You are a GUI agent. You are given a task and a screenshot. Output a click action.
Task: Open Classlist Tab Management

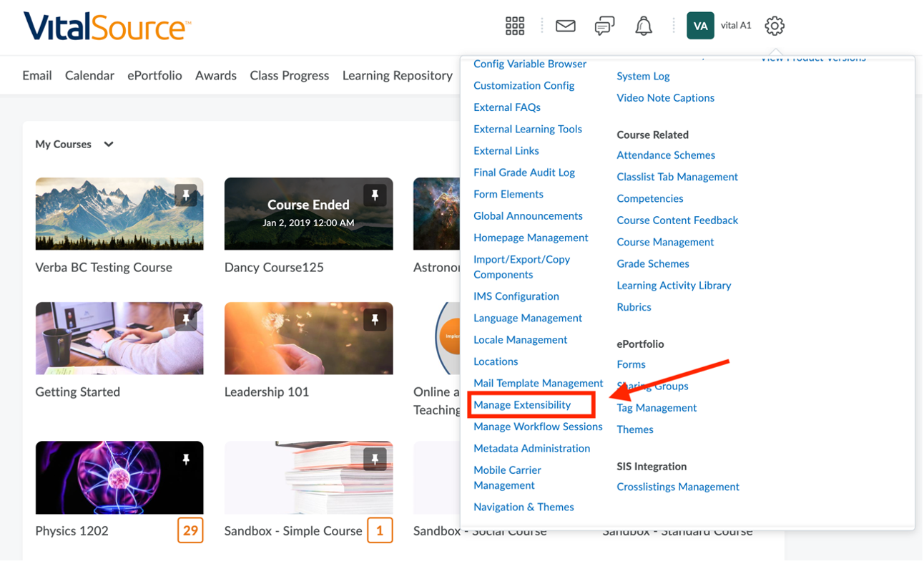pyautogui.click(x=677, y=177)
